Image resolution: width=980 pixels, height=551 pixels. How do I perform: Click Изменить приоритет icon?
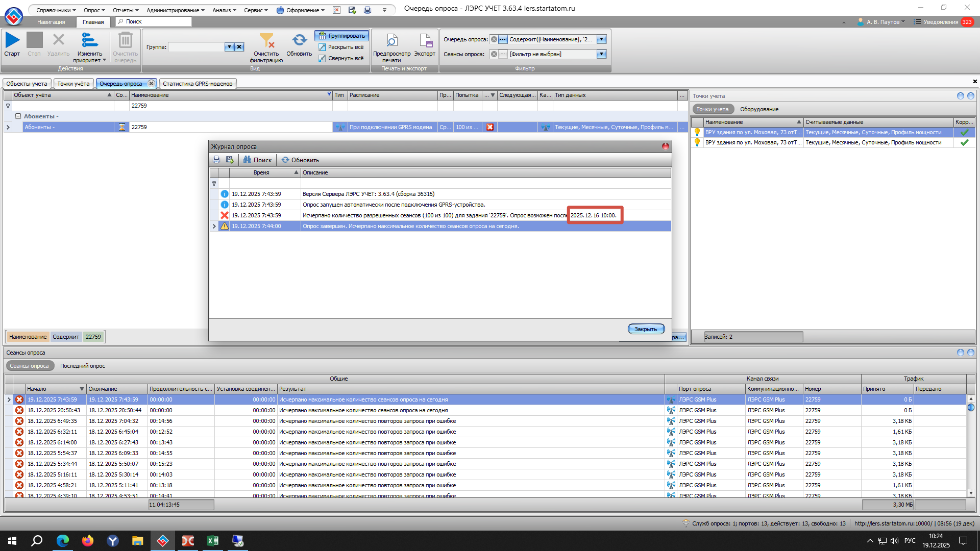90,40
